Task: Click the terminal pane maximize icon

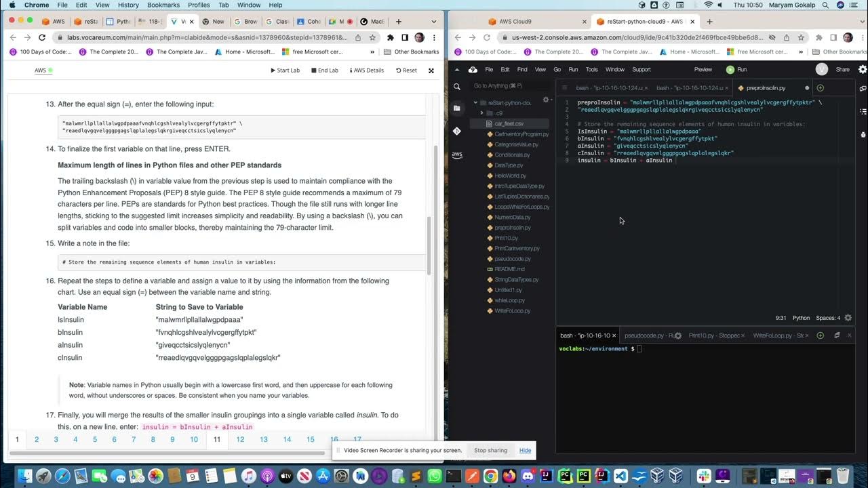Action: [837, 335]
